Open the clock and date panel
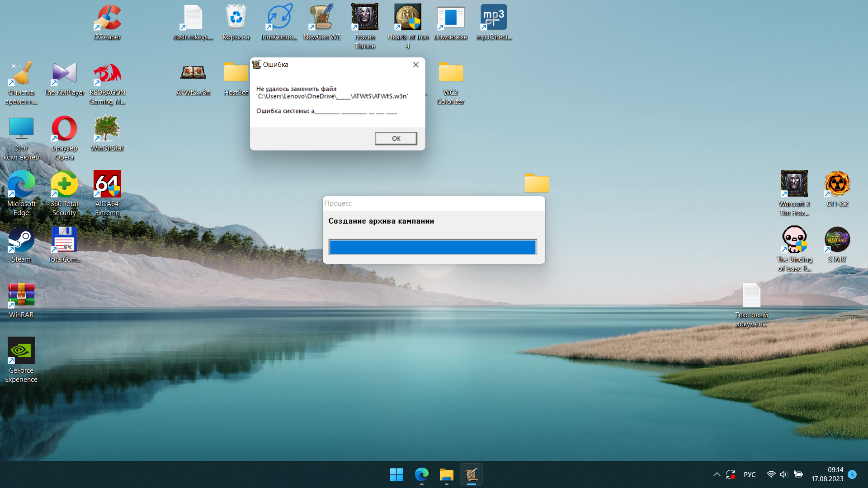 click(827, 474)
